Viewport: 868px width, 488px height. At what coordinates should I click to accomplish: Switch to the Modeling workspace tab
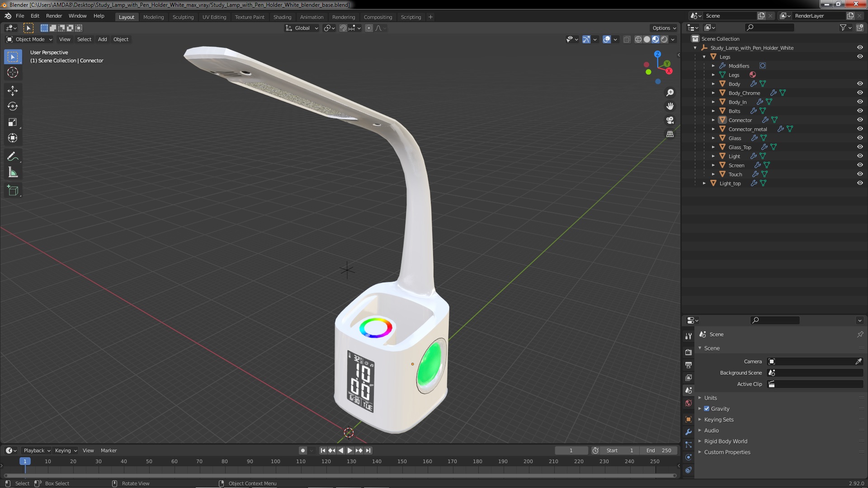(x=153, y=17)
